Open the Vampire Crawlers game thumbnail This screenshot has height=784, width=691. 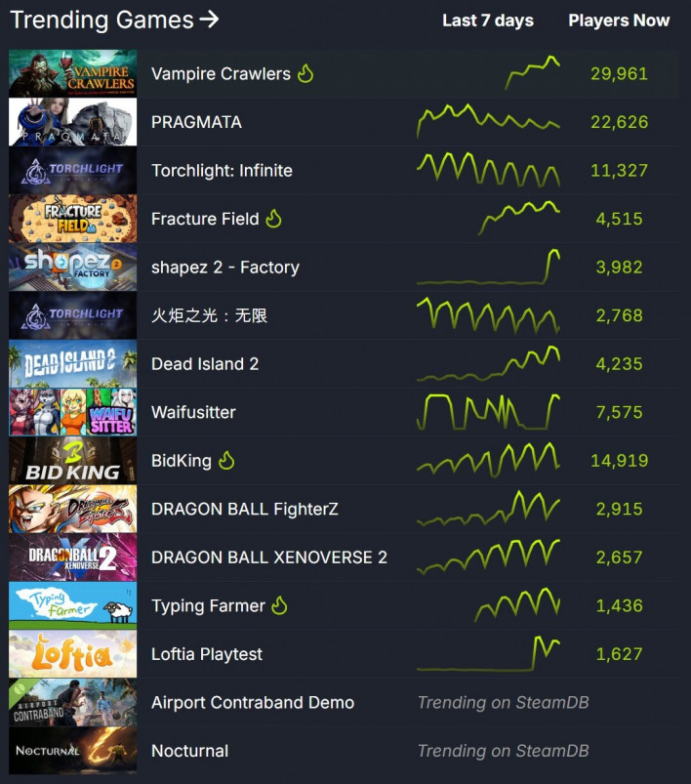pyautogui.click(x=72, y=73)
